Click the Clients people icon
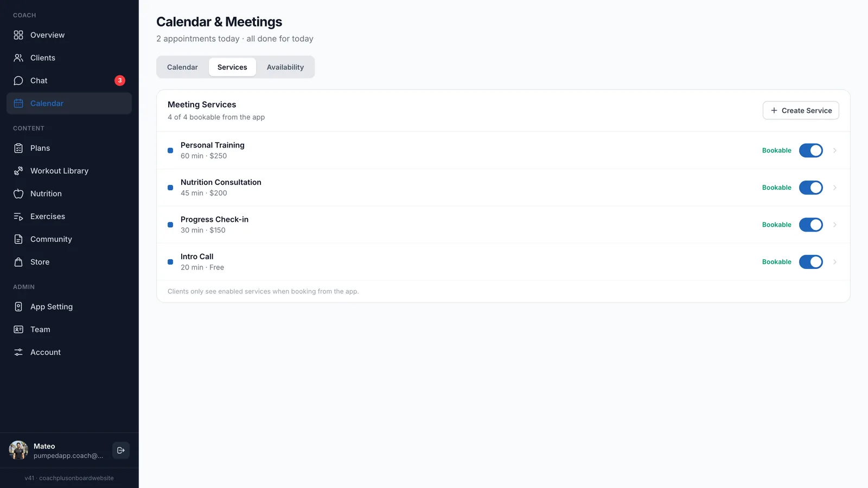868x488 pixels. tap(18, 57)
